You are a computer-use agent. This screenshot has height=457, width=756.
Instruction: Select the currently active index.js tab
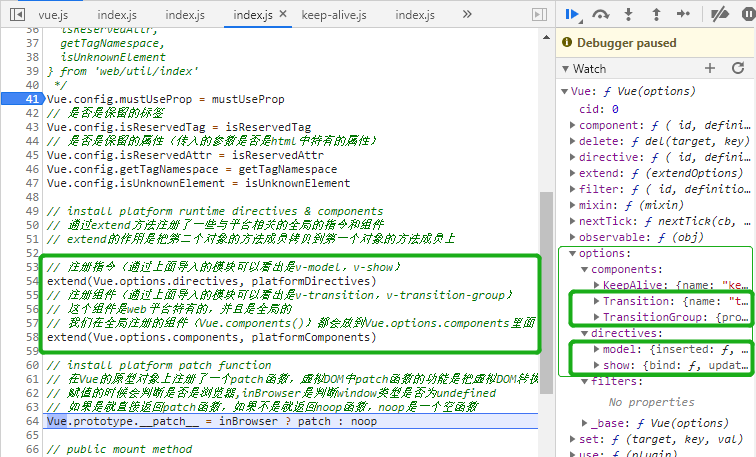click(253, 15)
